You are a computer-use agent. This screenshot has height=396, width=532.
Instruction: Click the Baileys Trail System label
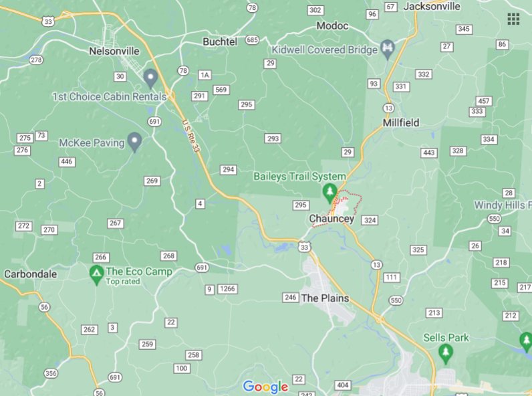[x=300, y=177]
